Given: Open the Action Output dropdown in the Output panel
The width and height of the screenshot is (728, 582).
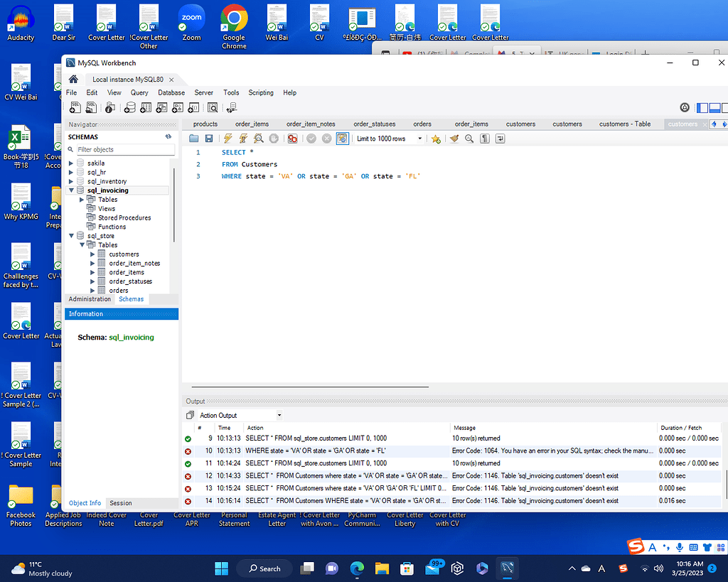Looking at the screenshot, I should point(278,414).
